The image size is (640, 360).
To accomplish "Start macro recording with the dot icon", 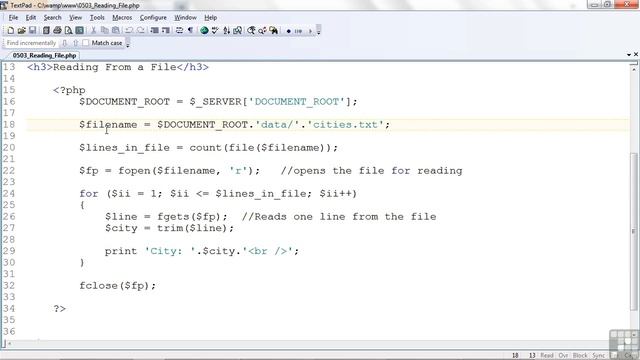I will (289, 31).
